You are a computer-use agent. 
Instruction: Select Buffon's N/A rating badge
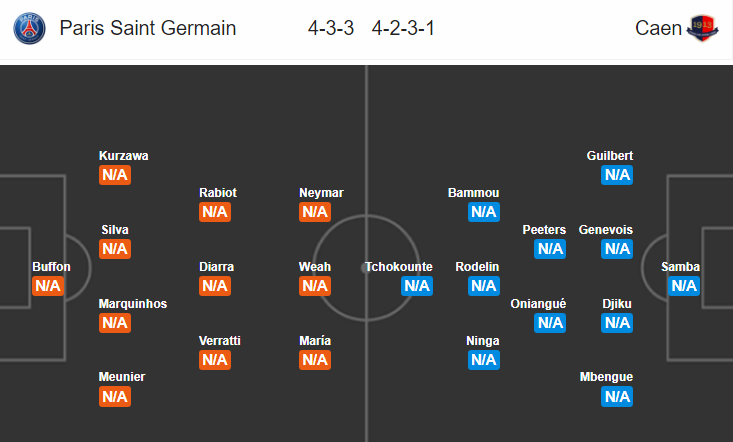(x=48, y=286)
